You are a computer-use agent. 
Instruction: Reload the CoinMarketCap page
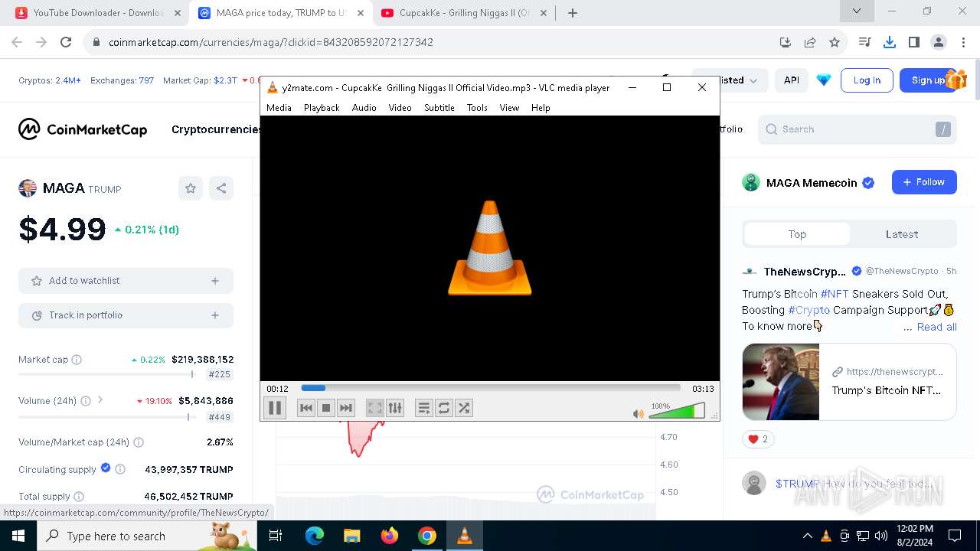pyautogui.click(x=66, y=42)
